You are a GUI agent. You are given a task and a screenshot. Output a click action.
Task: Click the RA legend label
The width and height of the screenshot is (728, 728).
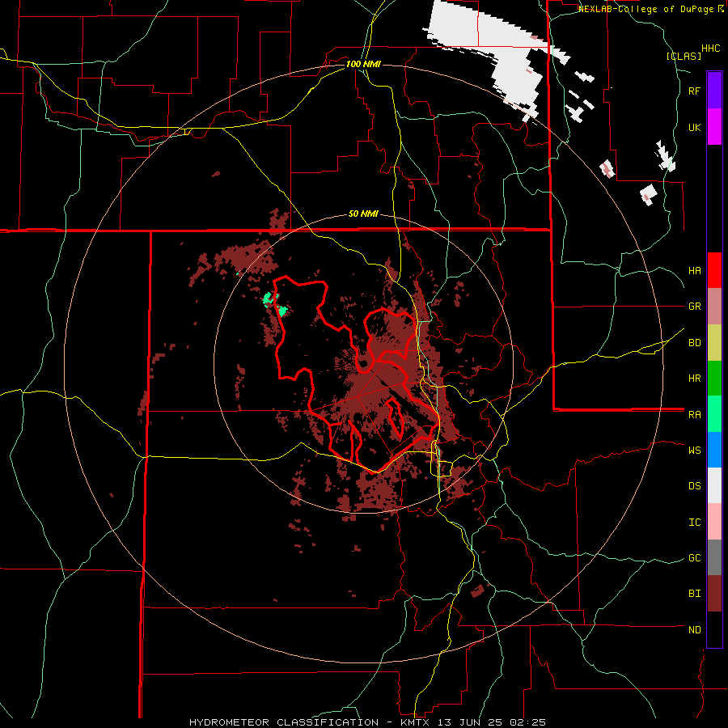(694, 415)
